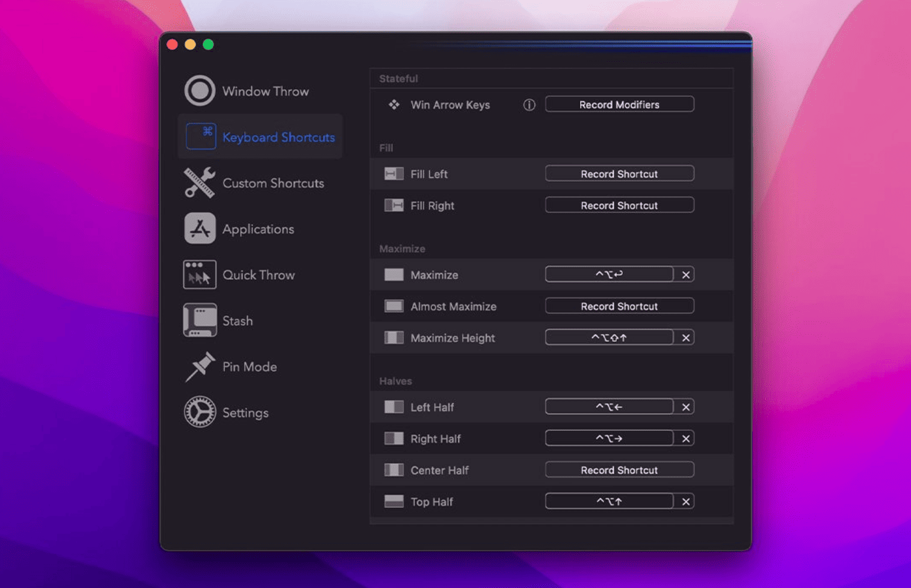Click the Left Half layout icon
911x588 pixels.
(x=394, y=407)
